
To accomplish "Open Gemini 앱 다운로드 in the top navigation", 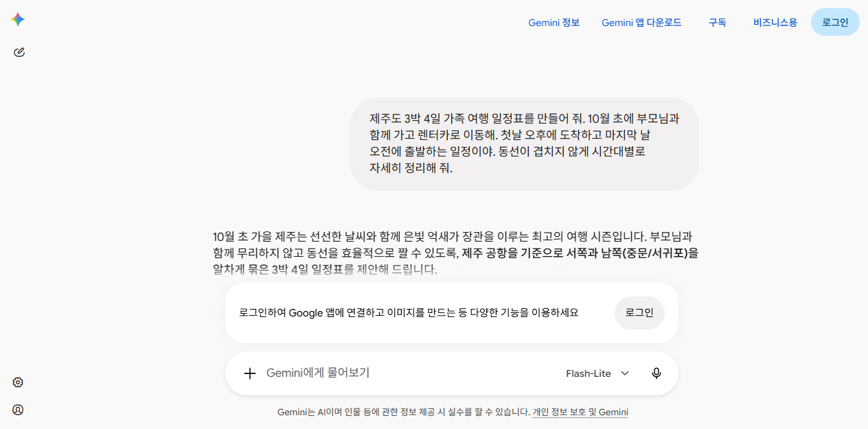I will tap(641, 23).
